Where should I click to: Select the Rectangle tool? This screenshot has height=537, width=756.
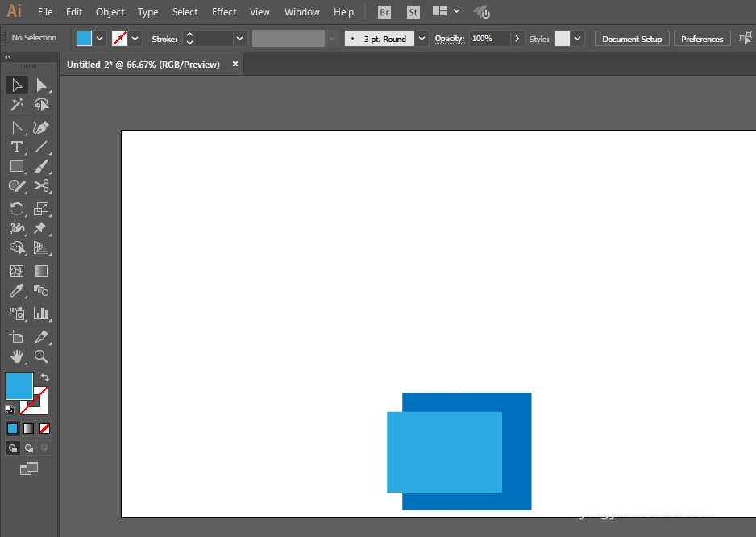(x=16, y=166)
